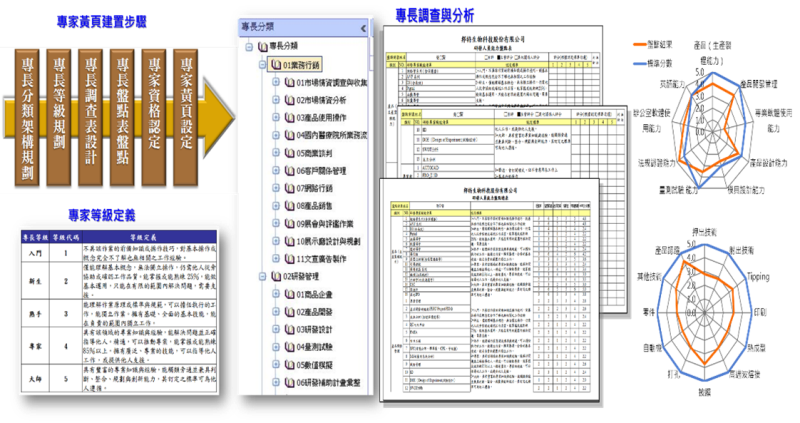Image resolution: width=800 pixels, height=423 pixels.
Task: Open the topmost back survey form document
Action: (x=493, y=65)
